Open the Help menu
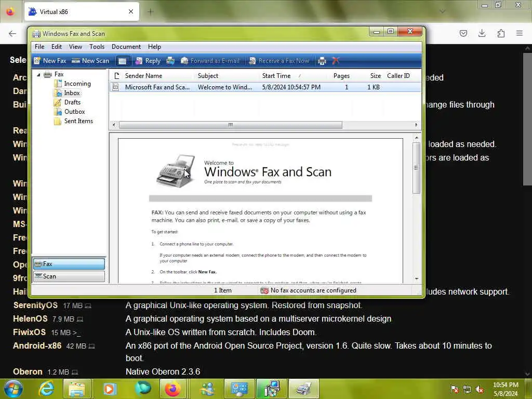 [x=154, y=47]
